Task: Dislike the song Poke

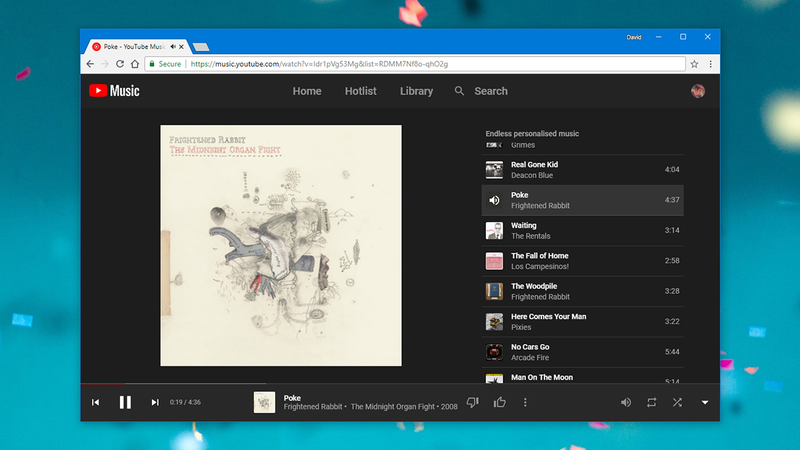Action: [472, 402]
